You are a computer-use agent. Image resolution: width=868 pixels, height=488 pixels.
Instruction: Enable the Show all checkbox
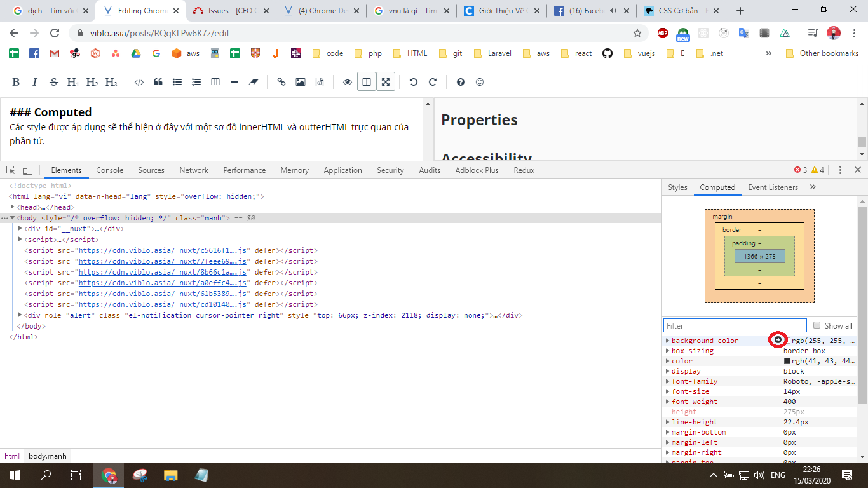click(x=817, y=325)
